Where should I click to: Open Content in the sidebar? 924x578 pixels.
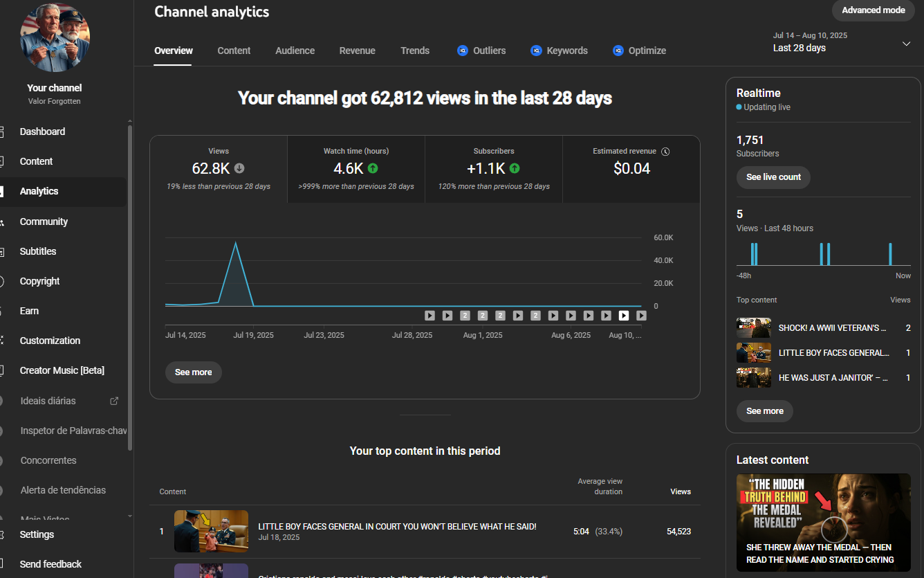pos(63,161)
